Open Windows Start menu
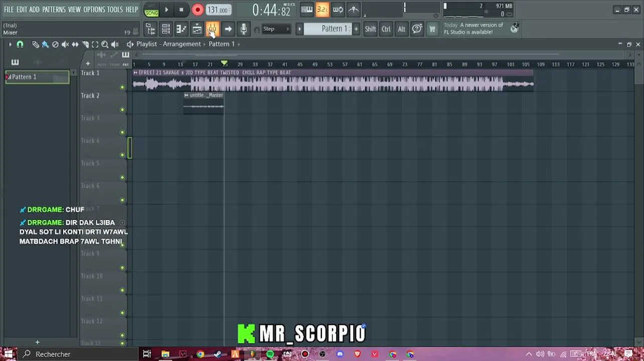Image resolution: width=644 pixels, height=361 pixels. pyautogui.click(x=9, y=354)
